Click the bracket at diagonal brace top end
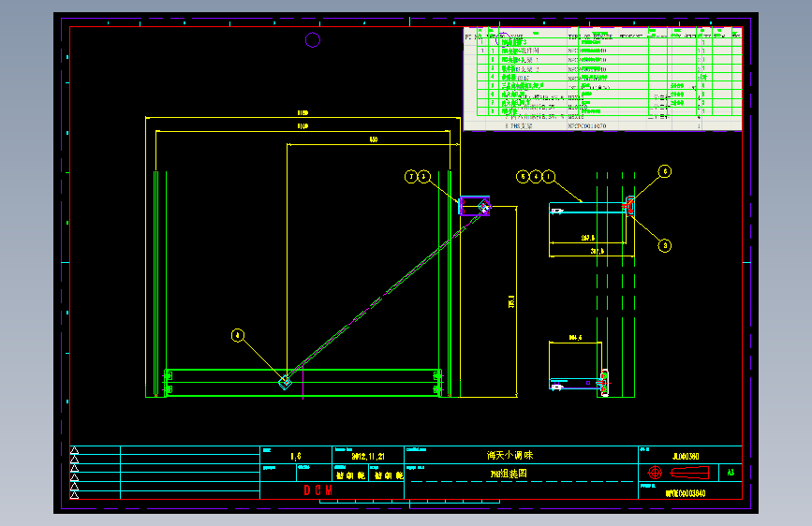 coord(475,206)
